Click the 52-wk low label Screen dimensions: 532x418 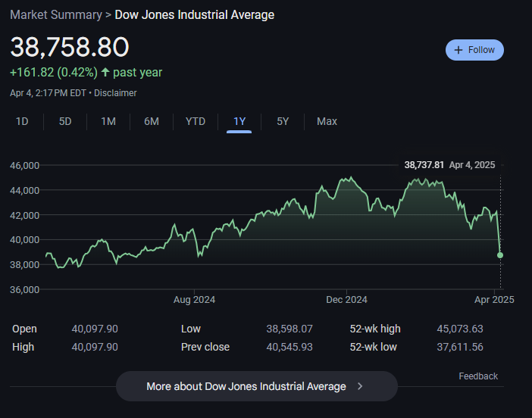373,347
